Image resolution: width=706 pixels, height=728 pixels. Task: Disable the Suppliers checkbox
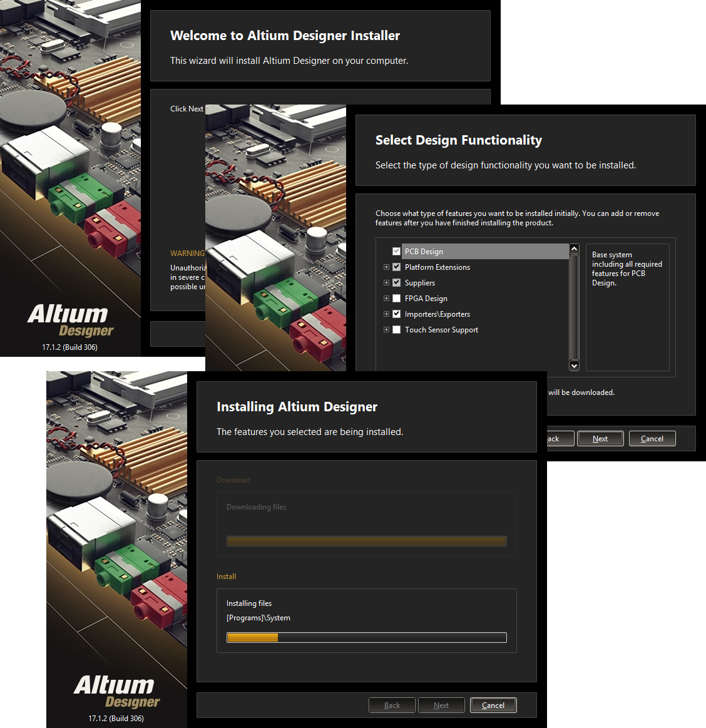point(396,283)
